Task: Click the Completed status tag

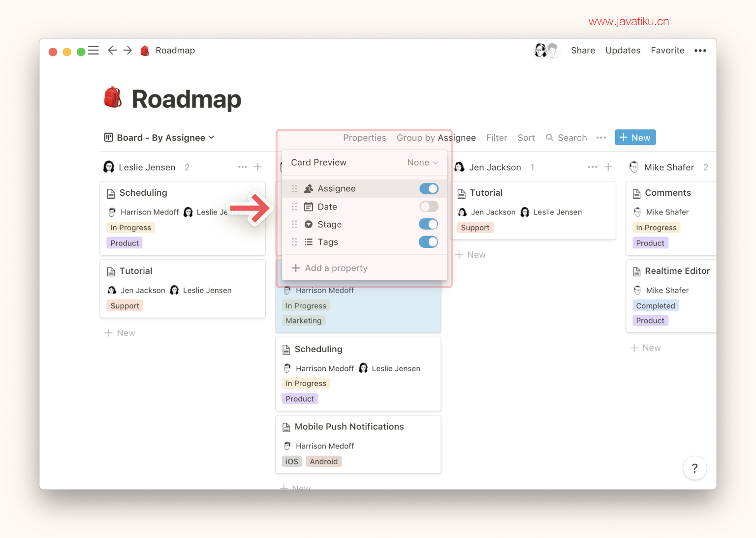Action: coord(656,306)
